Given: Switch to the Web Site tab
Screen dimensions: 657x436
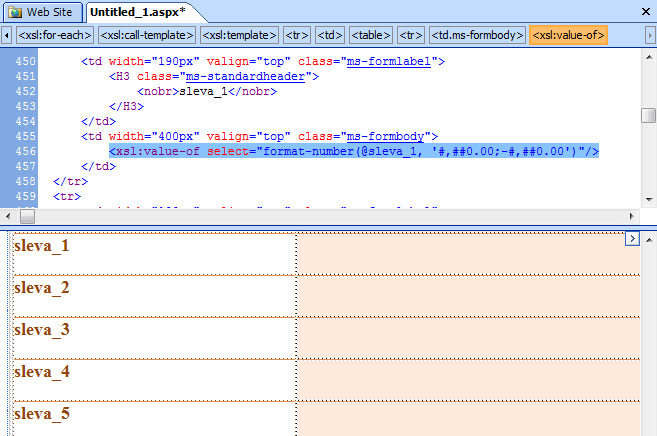Looking at the screenshot, I should coord(43,12).
